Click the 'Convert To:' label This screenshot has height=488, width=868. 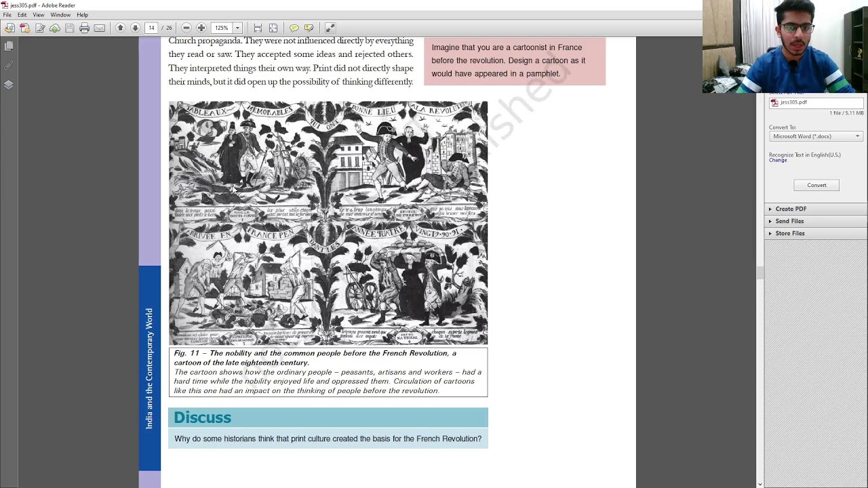[783, 127]
